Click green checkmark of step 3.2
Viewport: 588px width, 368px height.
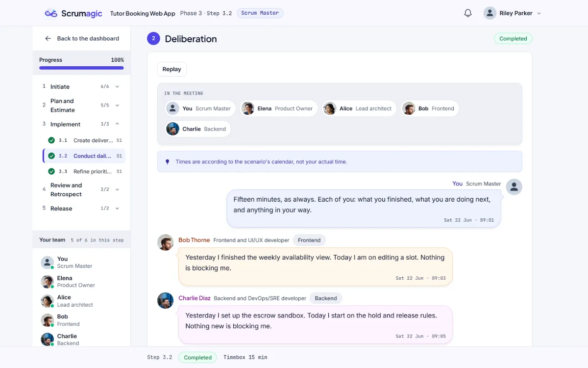(51, 156)
